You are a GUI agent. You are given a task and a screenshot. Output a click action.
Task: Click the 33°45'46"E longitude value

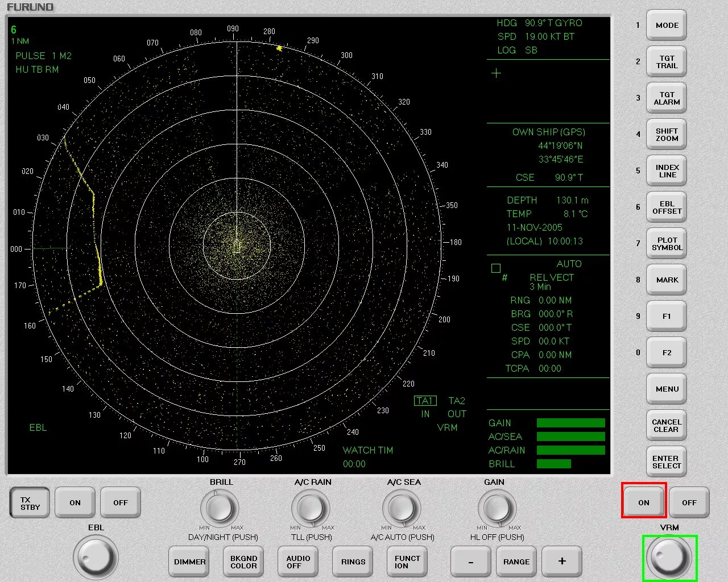pyautogui.click(x=561, y=159)
